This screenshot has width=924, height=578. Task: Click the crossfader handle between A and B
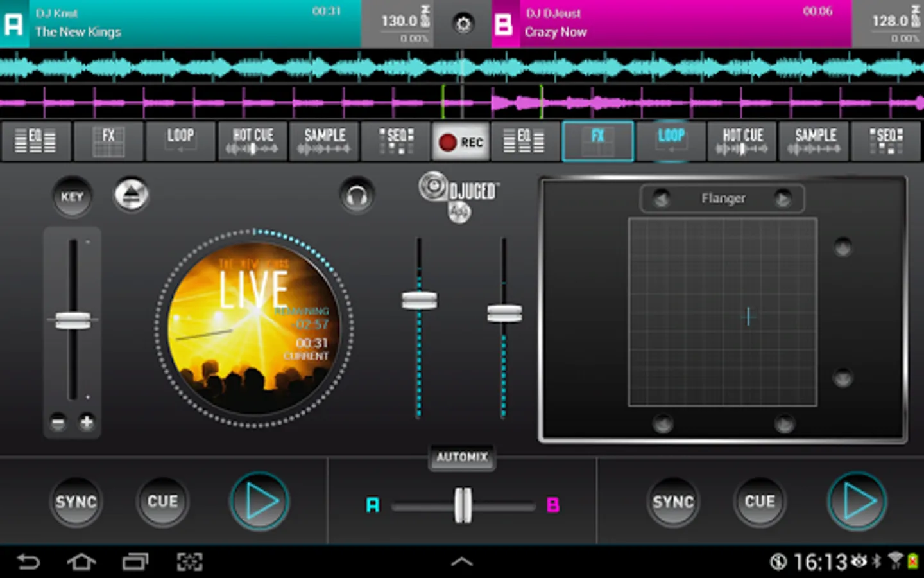click(463, 505)
